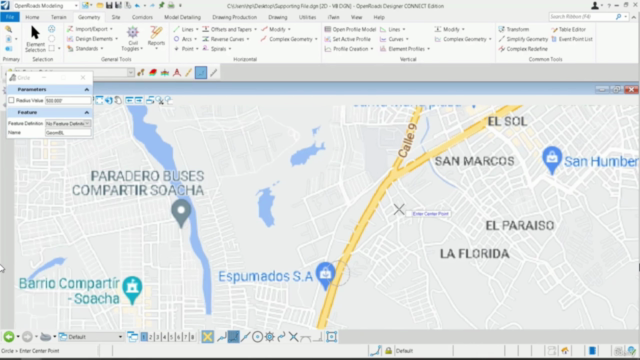The height and width of the screenshot is (360, 640).
Task: Toggle view number 4 button
Action: click(164, 337)
